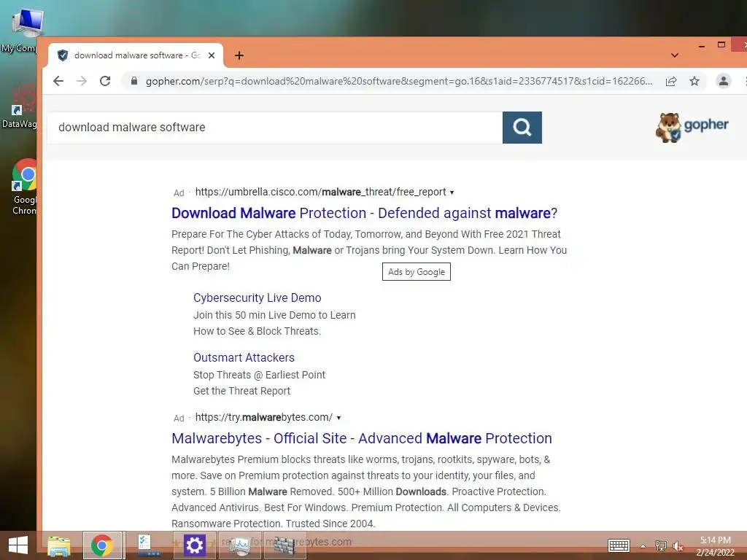Open the purple gear settings taskbar app
This screenshot has width=747, height=560.
194,545
